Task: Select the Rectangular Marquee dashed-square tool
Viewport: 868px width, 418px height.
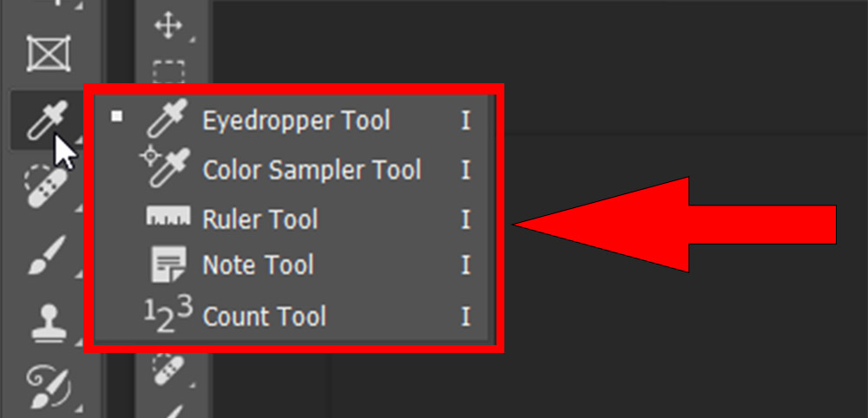Action: [168, 71]
